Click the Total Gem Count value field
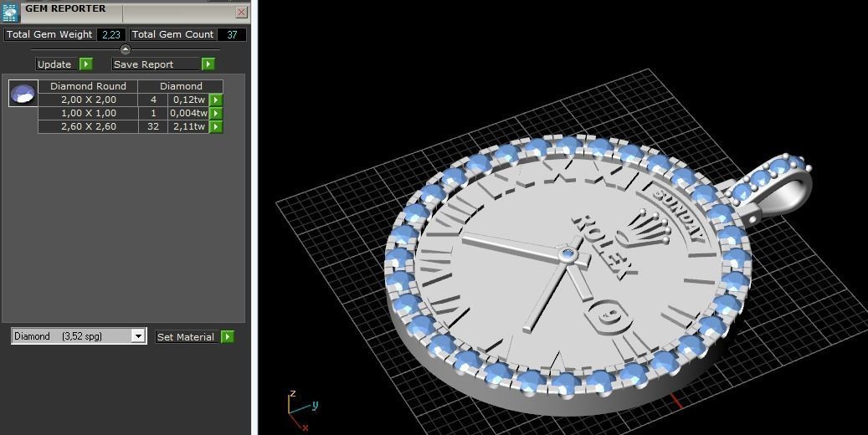Viewport: 868px width, 435px height. coord(232,34)
